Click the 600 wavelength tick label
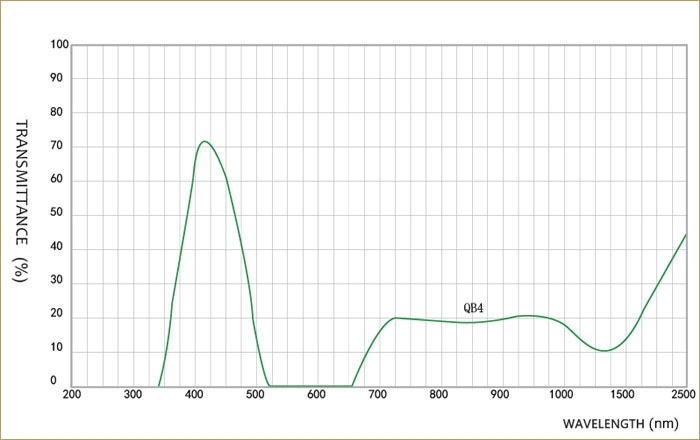Image resolution: width=700 pixels, height=440 pixels. 316,395
